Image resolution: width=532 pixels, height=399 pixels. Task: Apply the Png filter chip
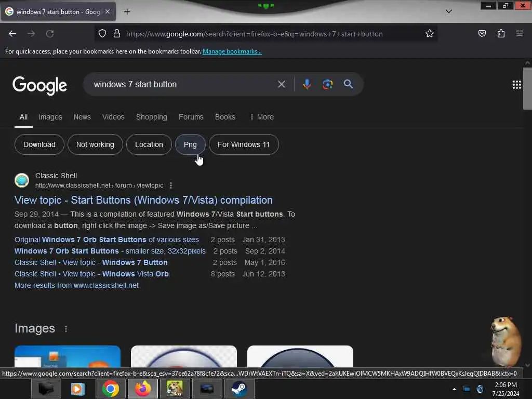click(190, 144)
